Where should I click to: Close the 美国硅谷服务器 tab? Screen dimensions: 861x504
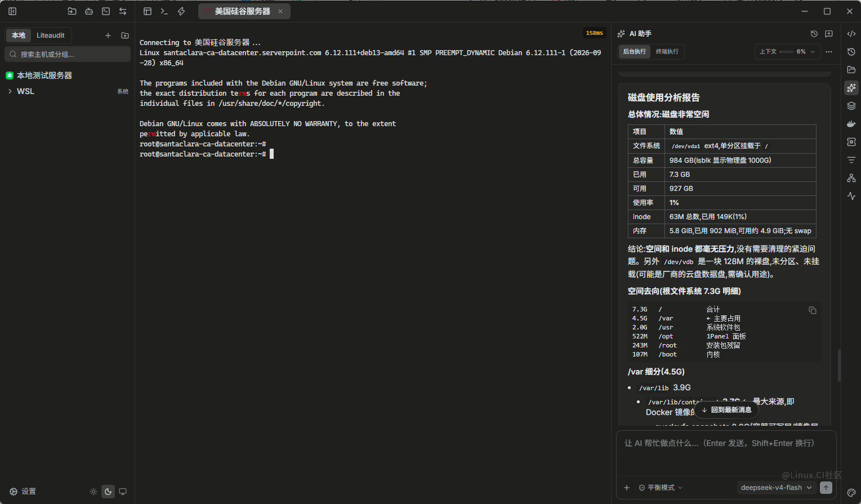280,11
